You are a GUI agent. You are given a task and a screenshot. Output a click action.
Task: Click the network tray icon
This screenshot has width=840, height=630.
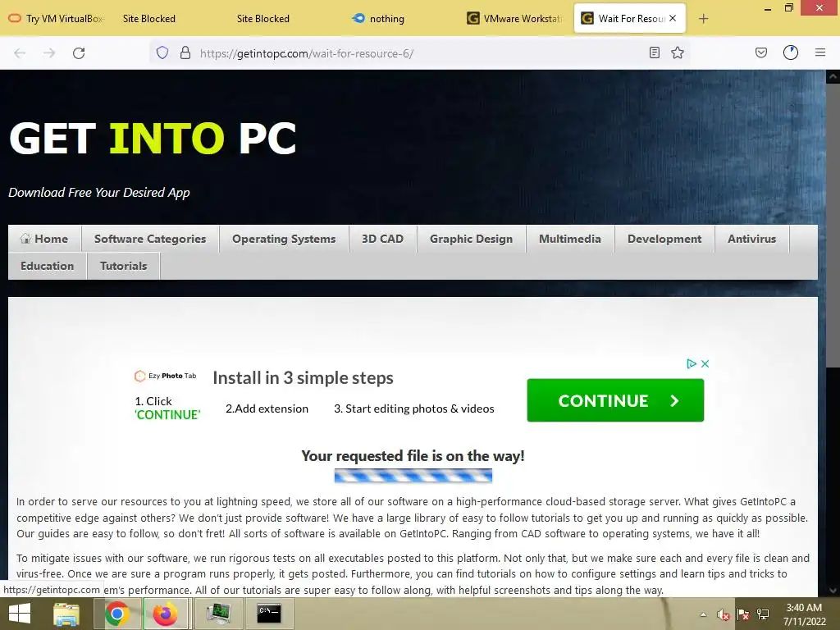pos(763,614)
